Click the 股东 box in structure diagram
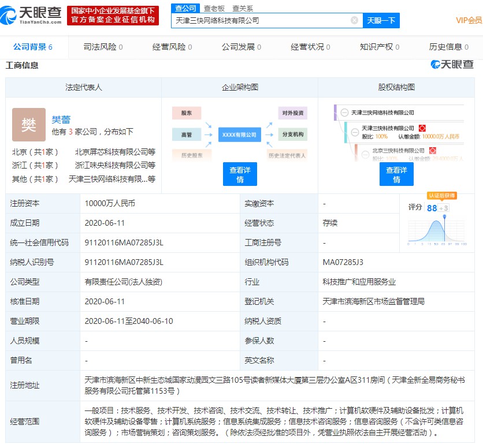This screenshot has width=483, height=448. click(x=187, y=113)
